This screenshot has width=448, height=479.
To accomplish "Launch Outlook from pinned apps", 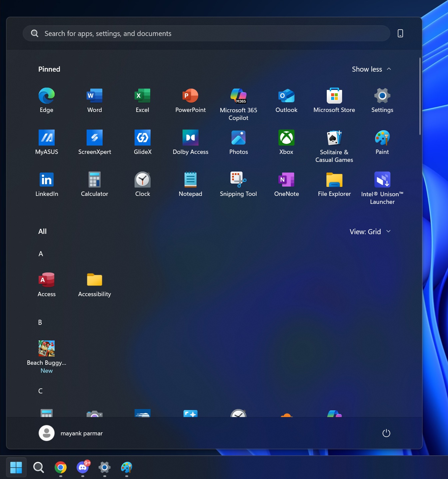I will click(286, 100).
